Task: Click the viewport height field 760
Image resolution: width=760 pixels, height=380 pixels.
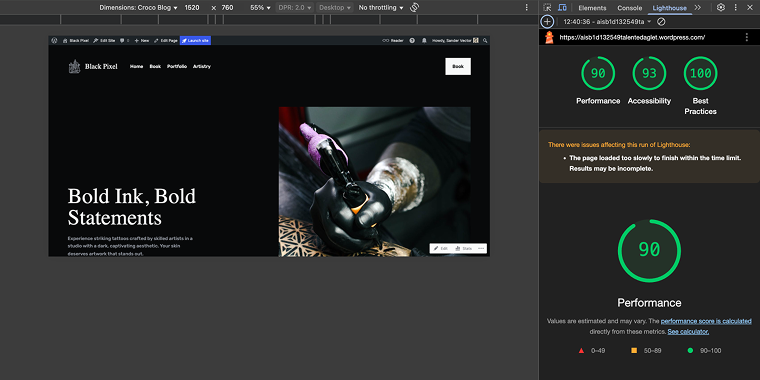Action: [228, 8]
